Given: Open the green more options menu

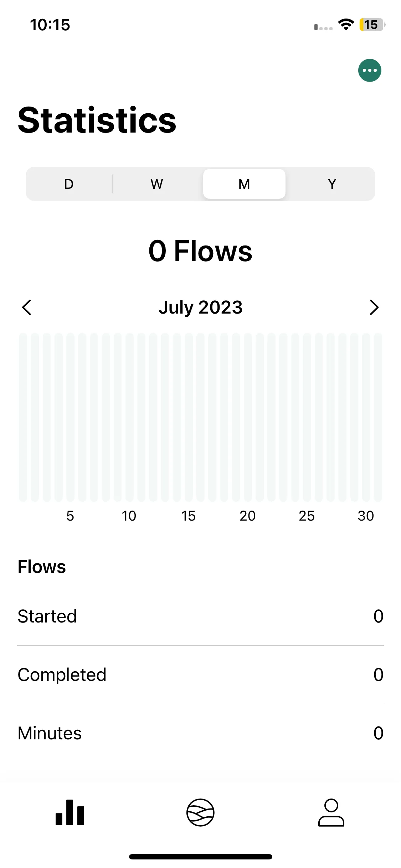Looking at the screenshot, I should [x=370, y=70].
